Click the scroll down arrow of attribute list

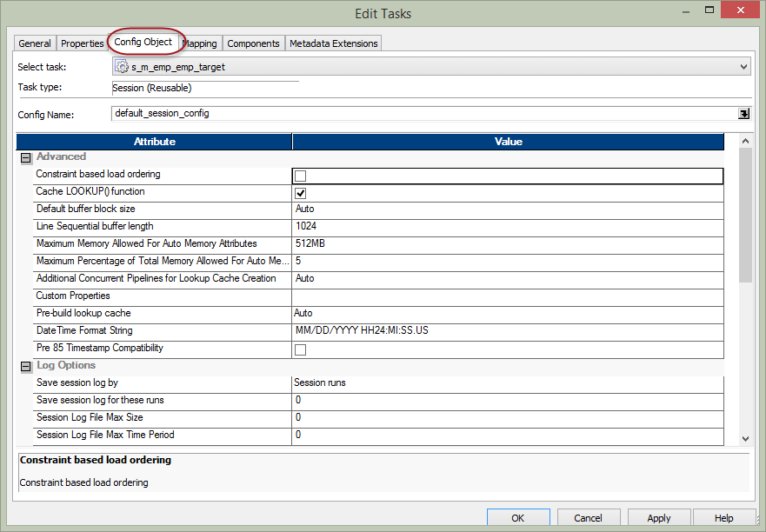coord(744,439)
